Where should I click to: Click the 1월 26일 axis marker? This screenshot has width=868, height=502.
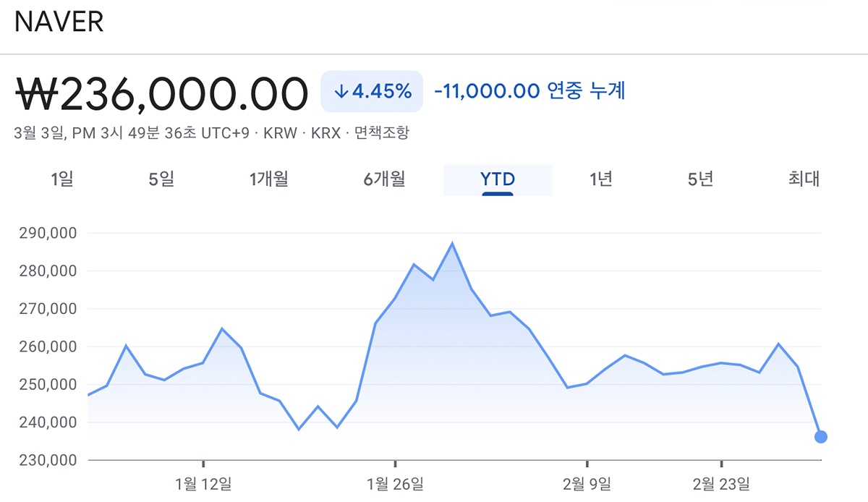point(395,482)
